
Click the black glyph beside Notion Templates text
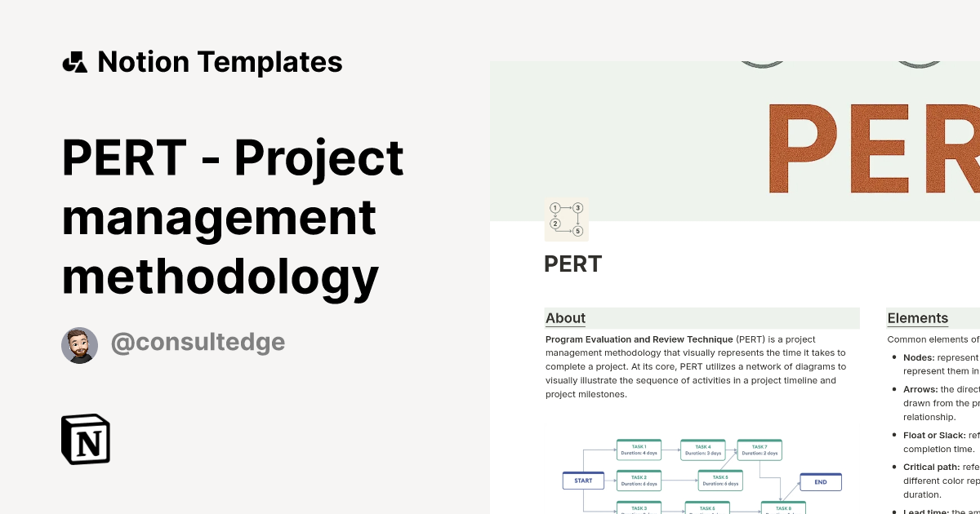click(x=76, y=61)
